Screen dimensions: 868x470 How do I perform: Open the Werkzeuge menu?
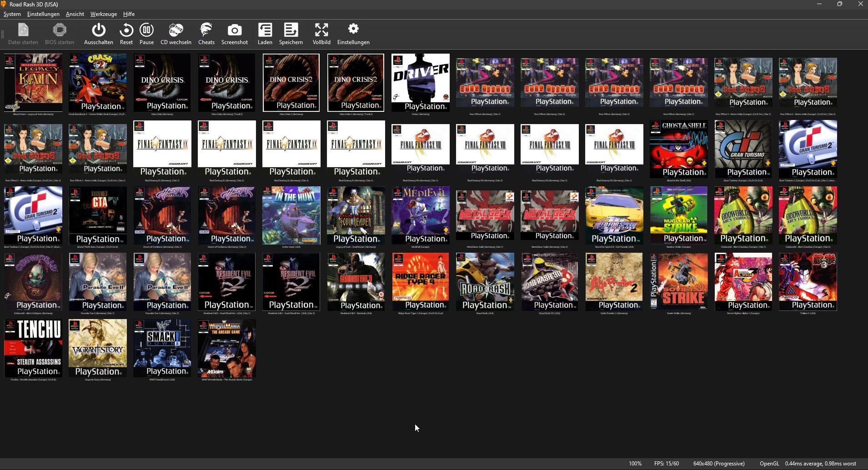point(103,14)
